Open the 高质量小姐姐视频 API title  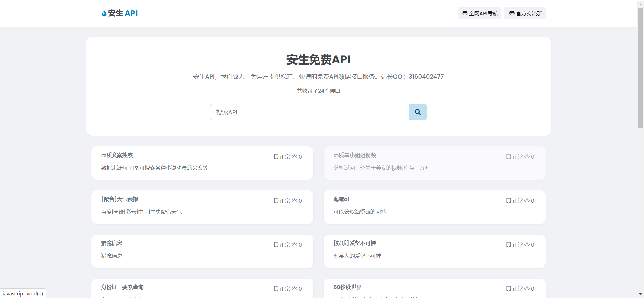coord(355,155)
